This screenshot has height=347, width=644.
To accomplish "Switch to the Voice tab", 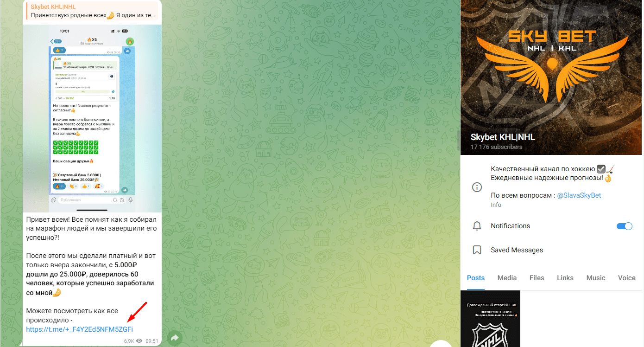I will [x=626, y=278].
